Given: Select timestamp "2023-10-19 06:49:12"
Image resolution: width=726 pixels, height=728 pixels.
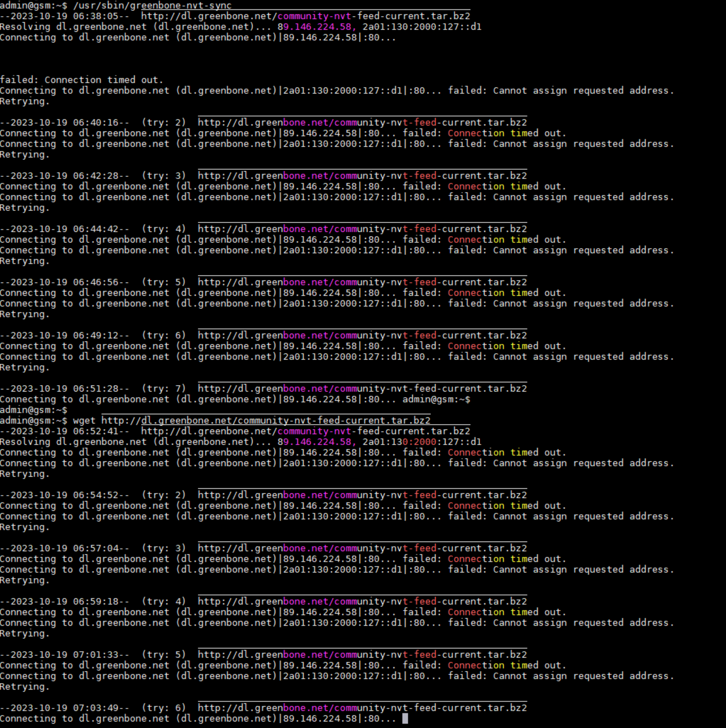Looking at the screenshot, I should [x=64, y=335].
